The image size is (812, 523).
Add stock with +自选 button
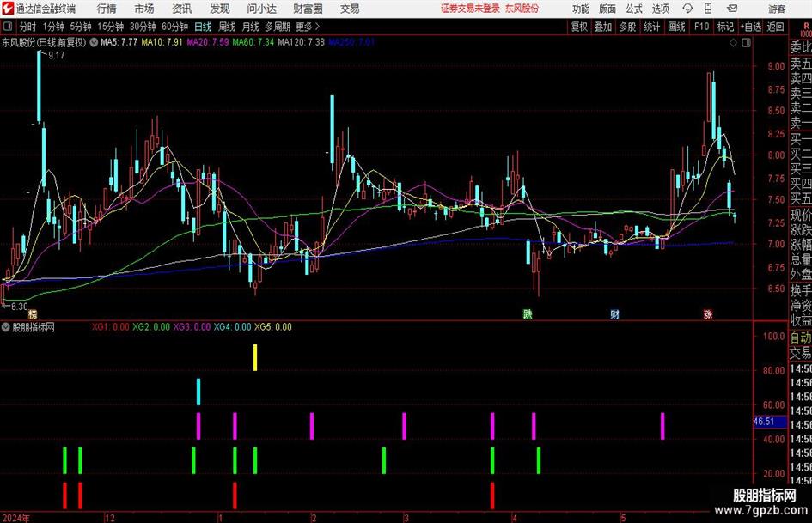pyautogui.click(x=751, y=27)
